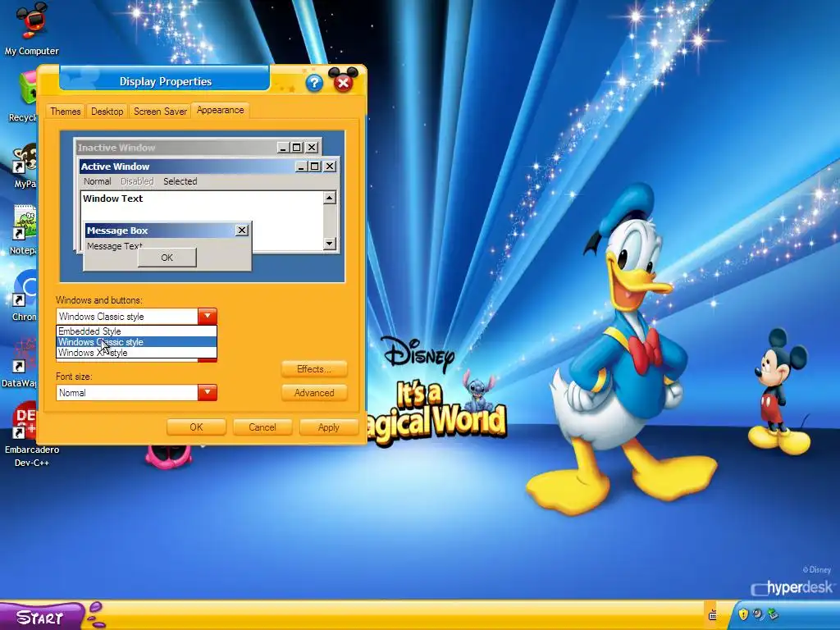Click the blue help question mark icon
Image resolution: width=840 pixels, height=630 pixels.
point(314,83)
